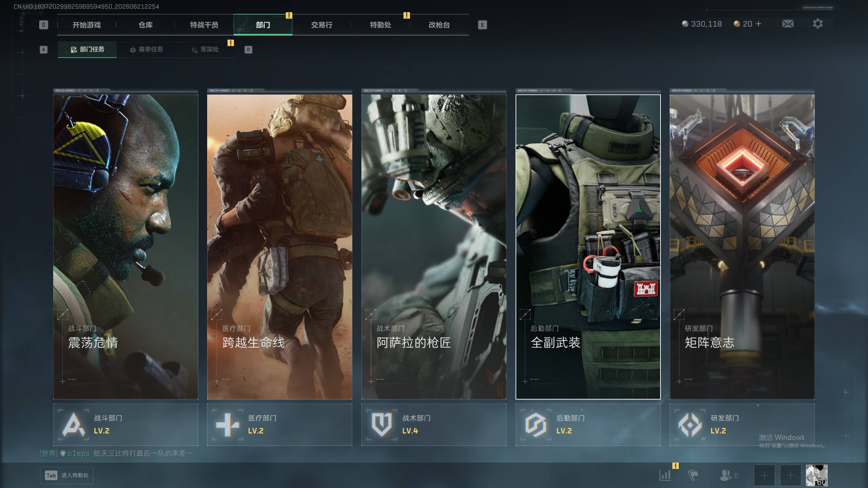This screenshot has width=868, height=488.
Task: Click the world chat message line
Action: (116, 453)
